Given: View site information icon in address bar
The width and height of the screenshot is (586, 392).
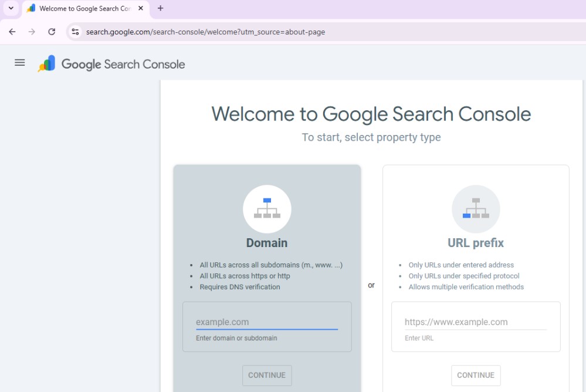Looking at the screenshot, I should [75, 32].
